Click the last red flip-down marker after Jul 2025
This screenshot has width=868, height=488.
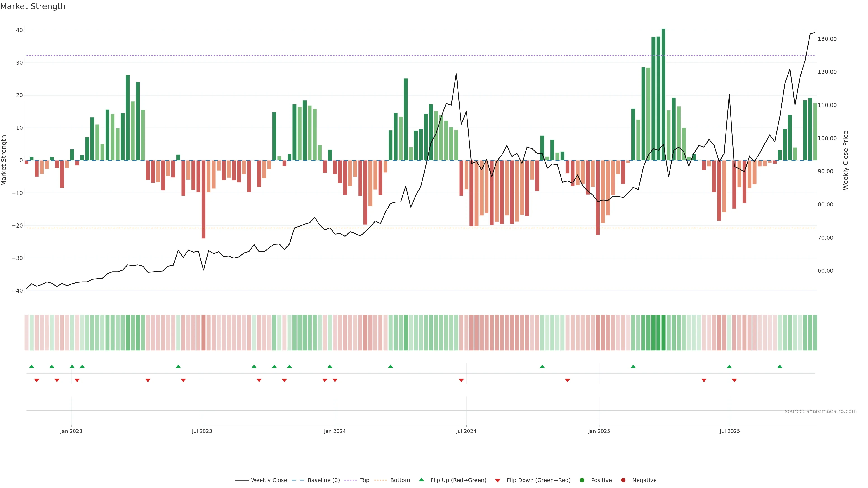click(x=734, y=380)
